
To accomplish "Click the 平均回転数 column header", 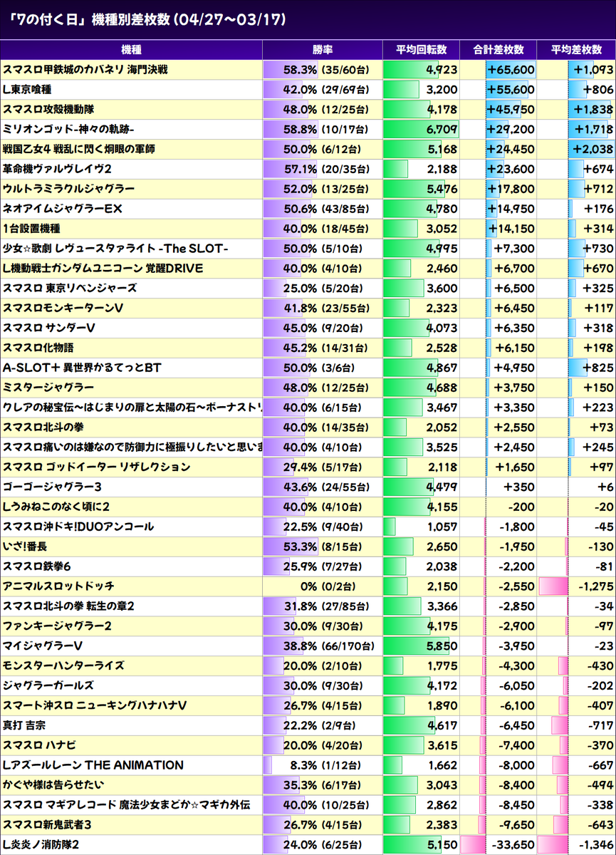I will coord(422,50).
